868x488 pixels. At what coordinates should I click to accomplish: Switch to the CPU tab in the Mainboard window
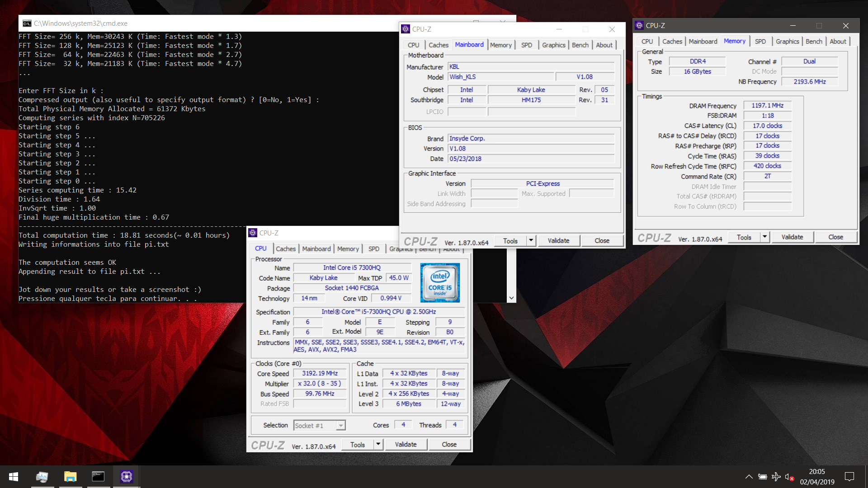[x=413, y=45]
